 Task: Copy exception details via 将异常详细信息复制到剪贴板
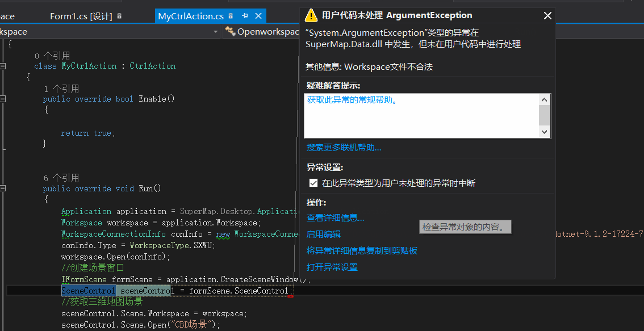coord(362,250)
